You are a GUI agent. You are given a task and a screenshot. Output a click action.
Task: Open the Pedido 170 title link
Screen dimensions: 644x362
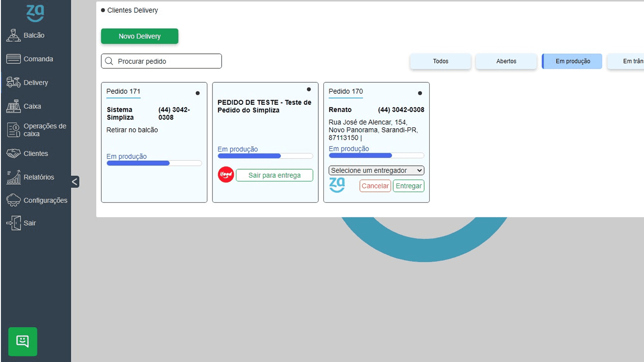(x=345, y=91)
